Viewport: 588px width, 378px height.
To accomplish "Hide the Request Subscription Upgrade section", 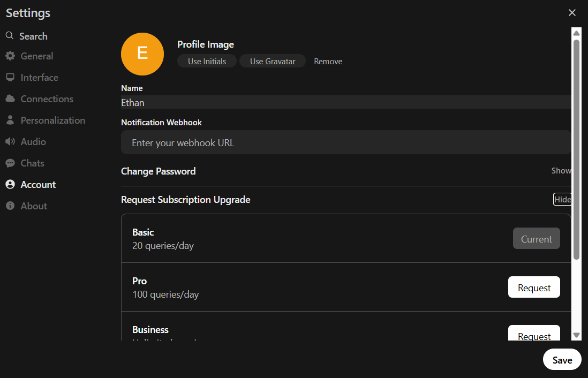I will tap(562, 199).
